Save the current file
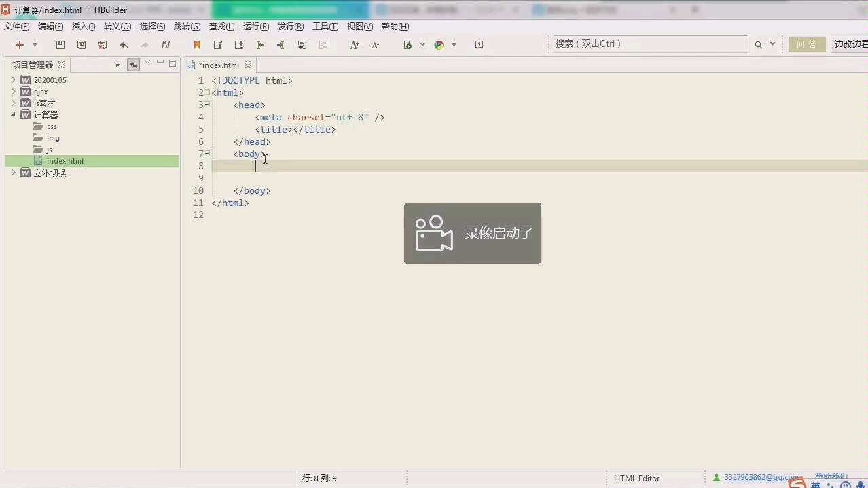 [x=60, y=43]
